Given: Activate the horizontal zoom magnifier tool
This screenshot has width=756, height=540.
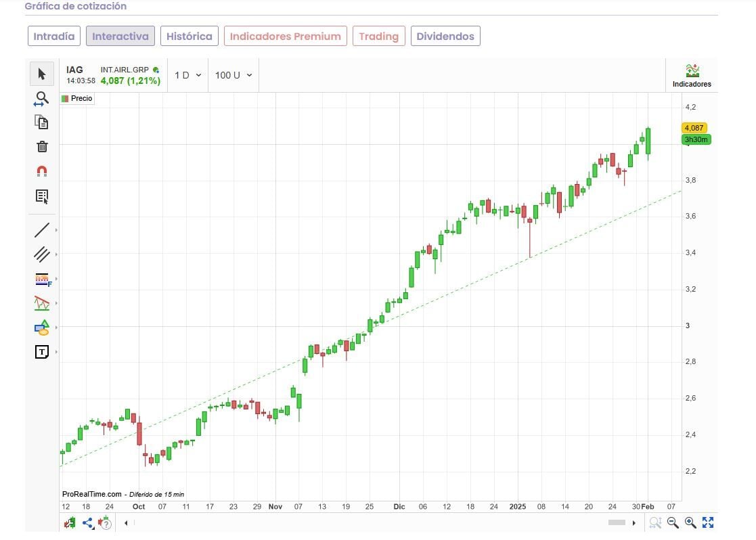Looking at the screenshot, I should [42, 99].
